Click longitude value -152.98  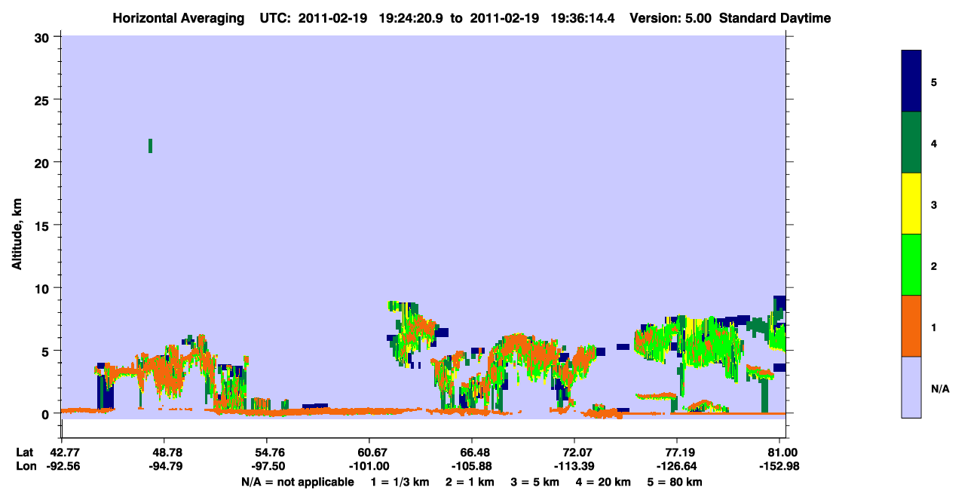[x=779, y=465]
